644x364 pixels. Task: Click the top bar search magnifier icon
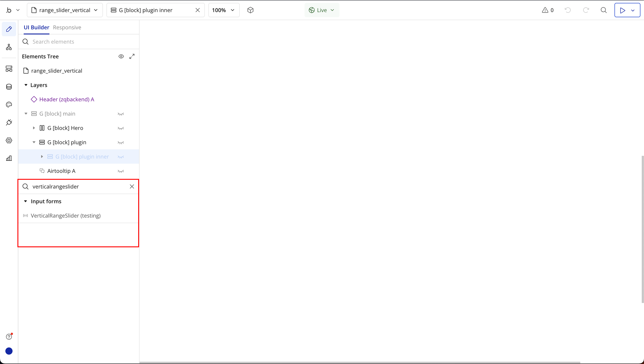coord(603,10)
